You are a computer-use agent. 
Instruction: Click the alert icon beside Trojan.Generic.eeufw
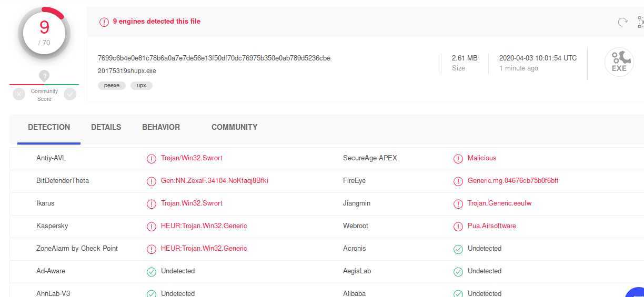coord(458,203)
